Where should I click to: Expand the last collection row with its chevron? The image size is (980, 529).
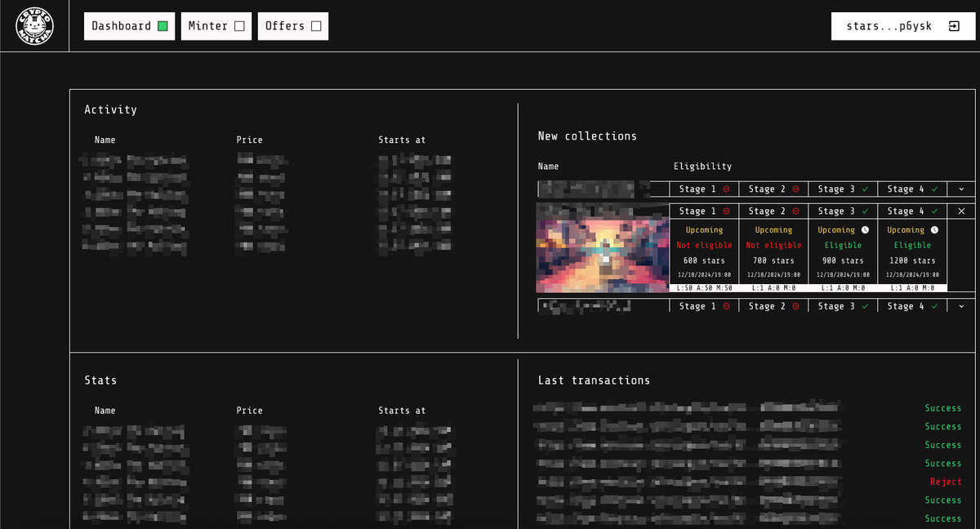(961, 306)
